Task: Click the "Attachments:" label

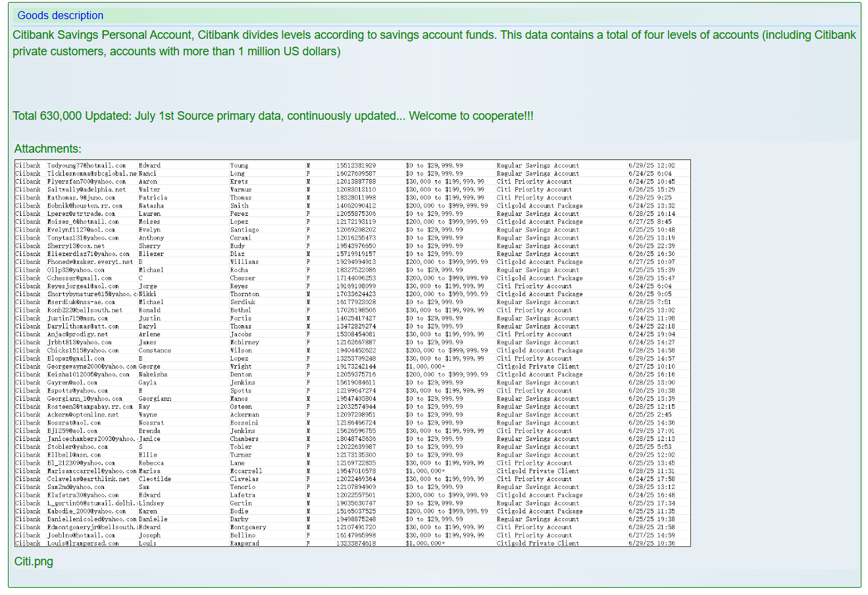Action: point(48,149)
